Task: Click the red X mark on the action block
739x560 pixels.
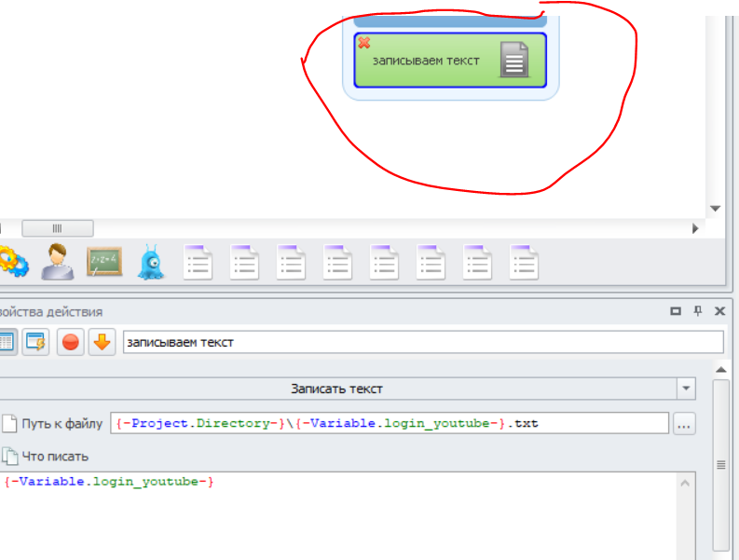Action: click(363, 43)
